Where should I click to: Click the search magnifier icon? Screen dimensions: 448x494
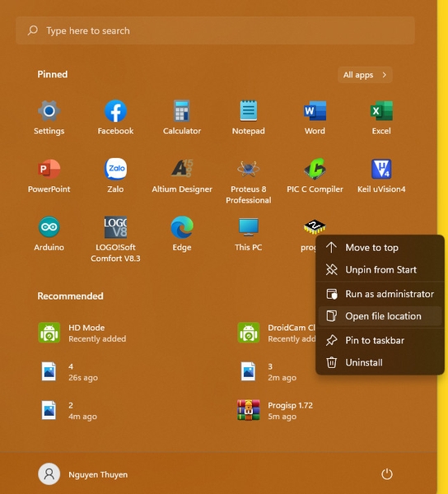[32, 30]
